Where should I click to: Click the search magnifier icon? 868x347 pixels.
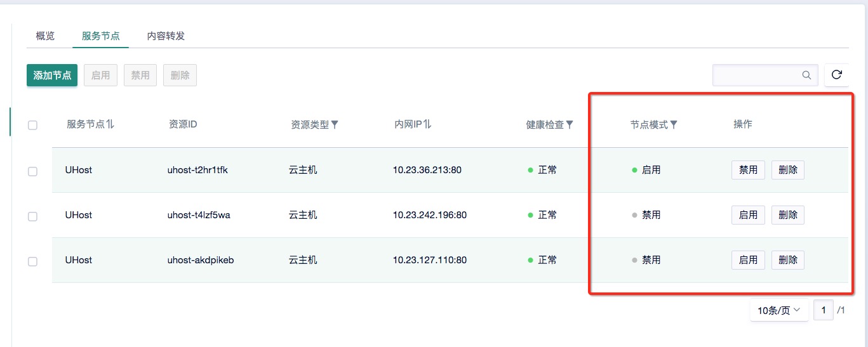point(806,75)
